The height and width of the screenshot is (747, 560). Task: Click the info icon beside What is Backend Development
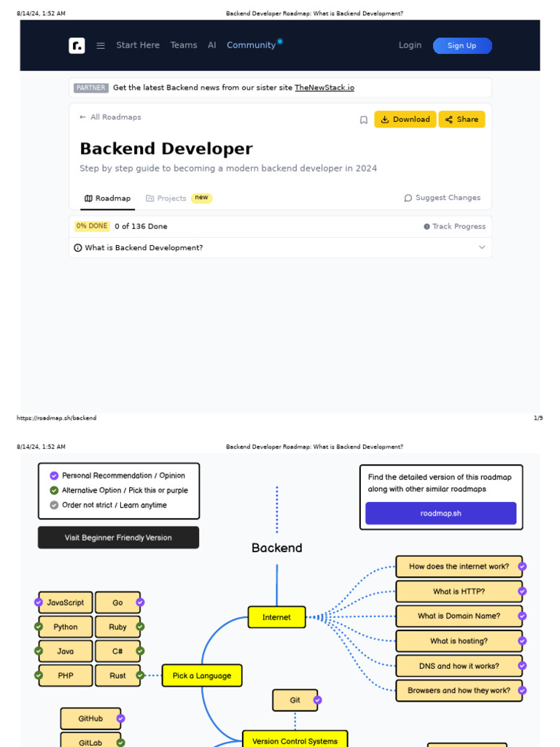tap(78, 248)
